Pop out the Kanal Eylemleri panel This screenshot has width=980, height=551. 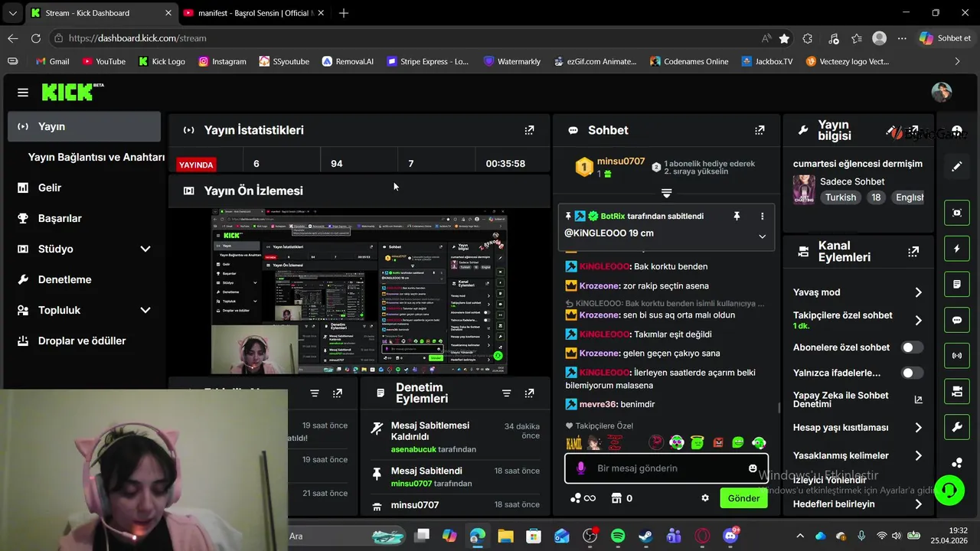tap(913, 251)
